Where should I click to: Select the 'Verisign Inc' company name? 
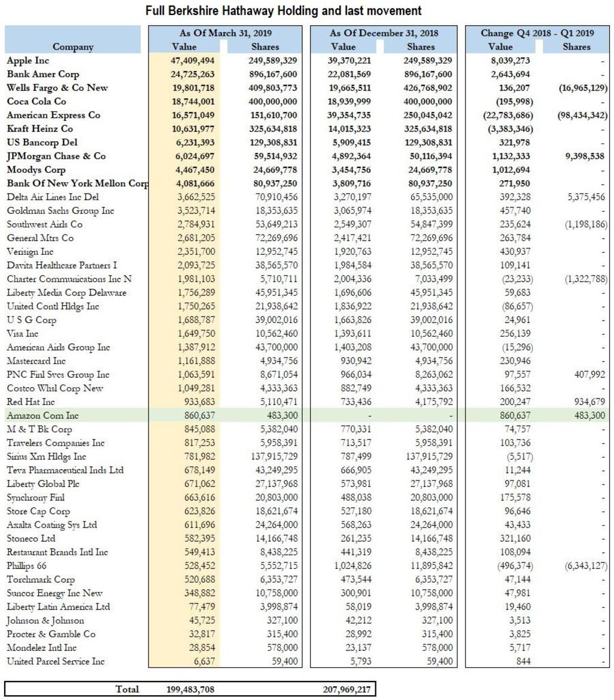click(30, 252)
